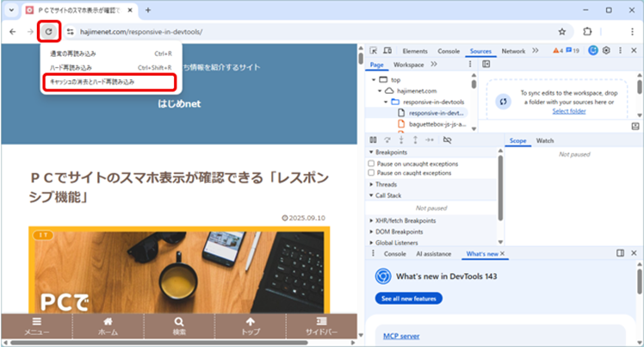Image resolution: width=644 pixels, height=347 pixels.
Task: Pause script execution in debugger toolbar
Action: coord(373,139)
